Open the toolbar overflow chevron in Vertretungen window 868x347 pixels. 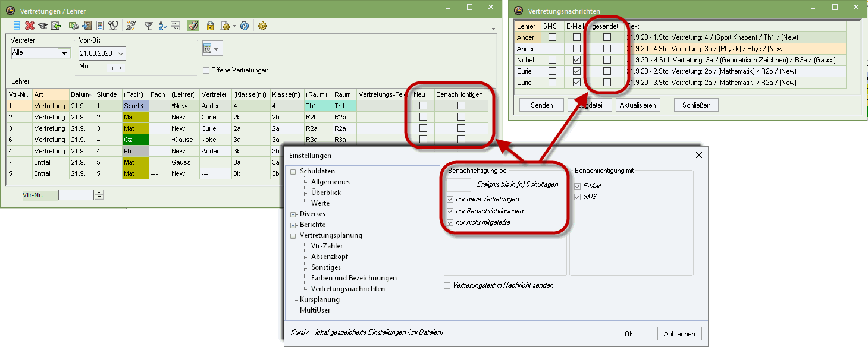click(x=493, y=29)
